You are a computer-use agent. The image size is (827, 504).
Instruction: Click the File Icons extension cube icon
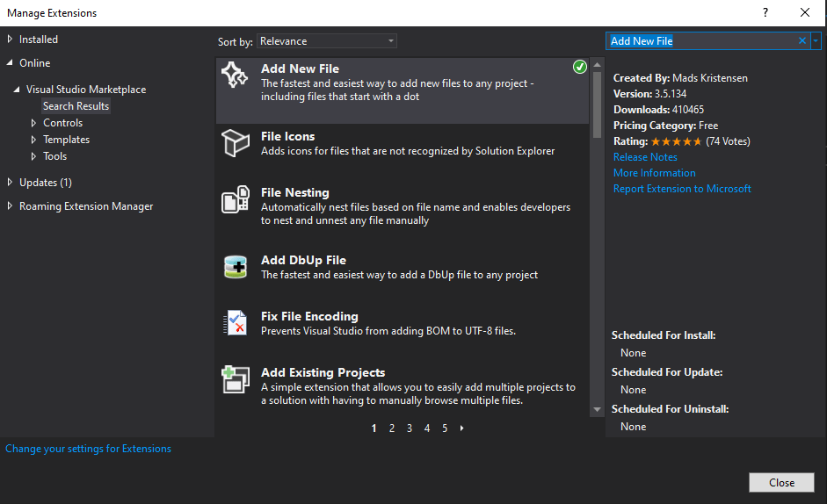click(x=236, y=143)
